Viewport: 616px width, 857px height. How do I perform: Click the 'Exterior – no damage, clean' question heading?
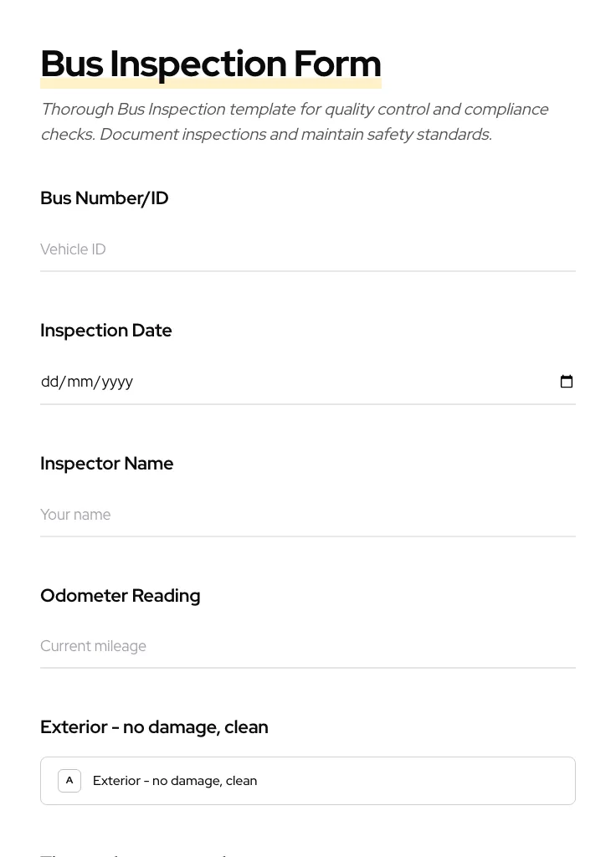click(x=154, y=726)
